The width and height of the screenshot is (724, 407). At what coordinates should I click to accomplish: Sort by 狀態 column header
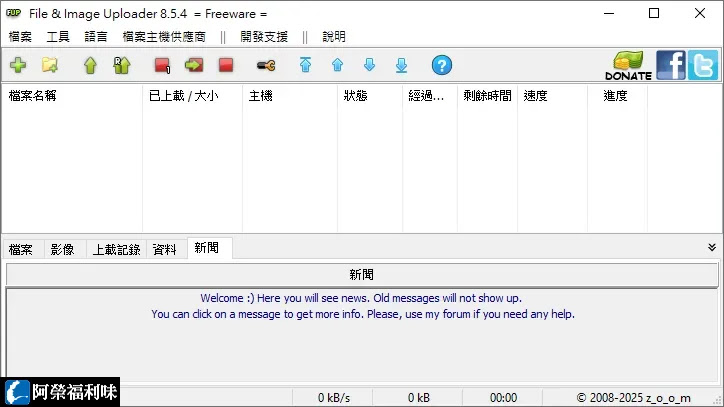click(x=370, y=96)
